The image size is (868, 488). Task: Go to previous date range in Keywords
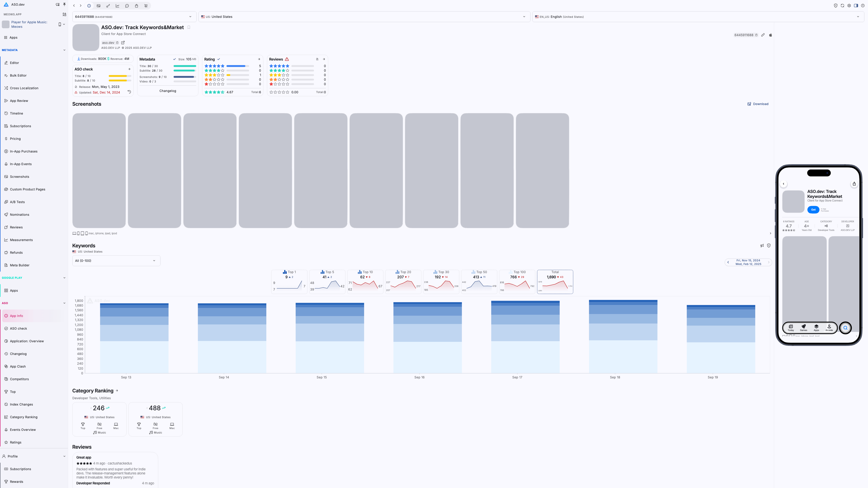tap(728, 262)
